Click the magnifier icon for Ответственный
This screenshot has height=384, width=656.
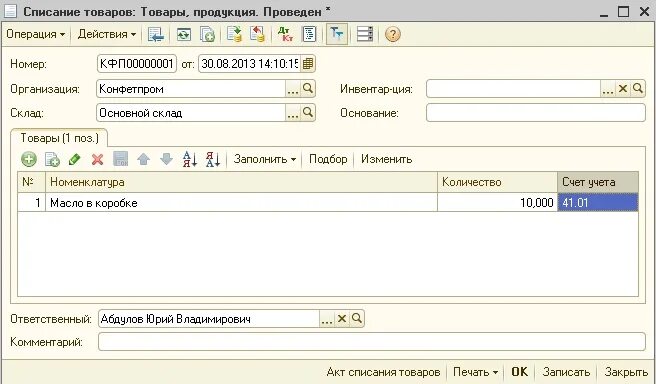tap(357, 319)
